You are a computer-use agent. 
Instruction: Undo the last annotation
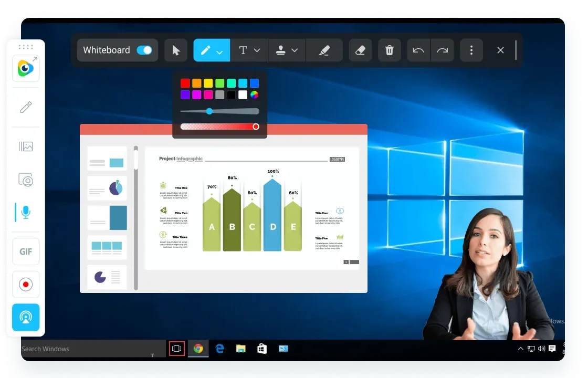418,50
